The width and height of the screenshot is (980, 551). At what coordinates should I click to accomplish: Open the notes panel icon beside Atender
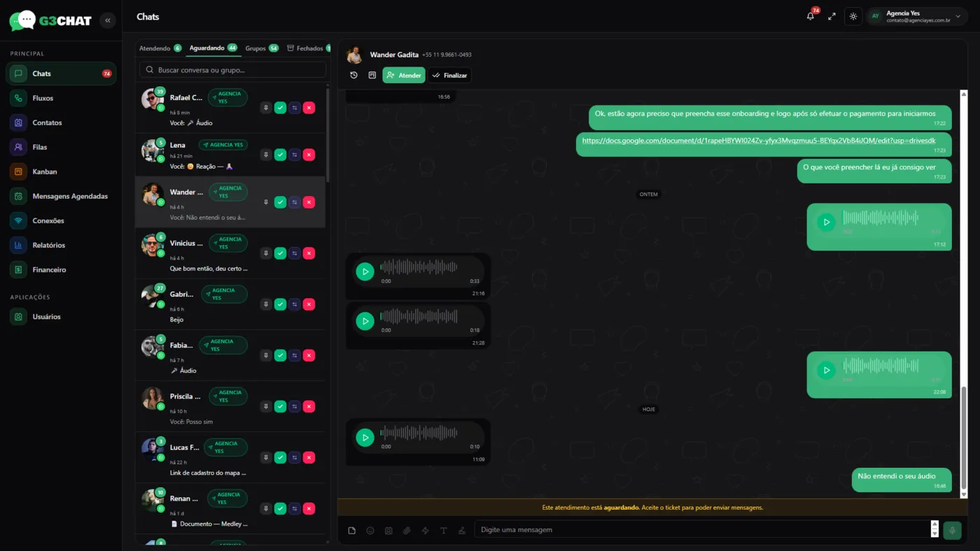pos(372,75)
